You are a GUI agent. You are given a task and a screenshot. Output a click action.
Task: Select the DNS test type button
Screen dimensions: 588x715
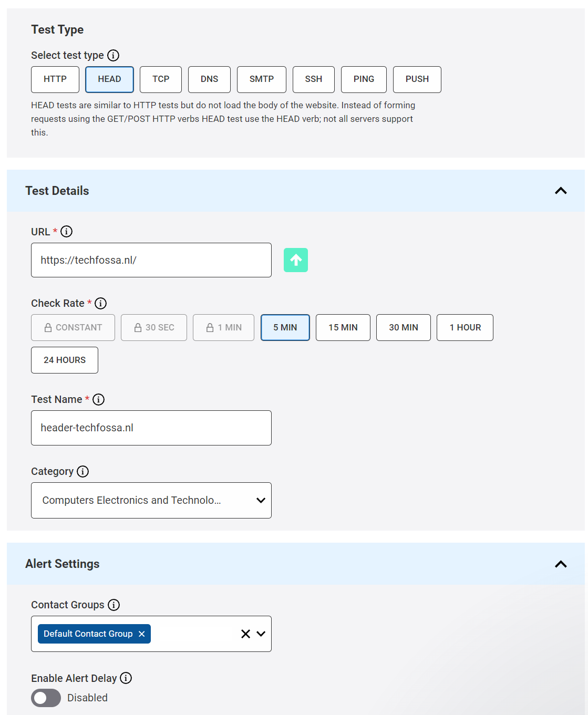pos(209,79)
